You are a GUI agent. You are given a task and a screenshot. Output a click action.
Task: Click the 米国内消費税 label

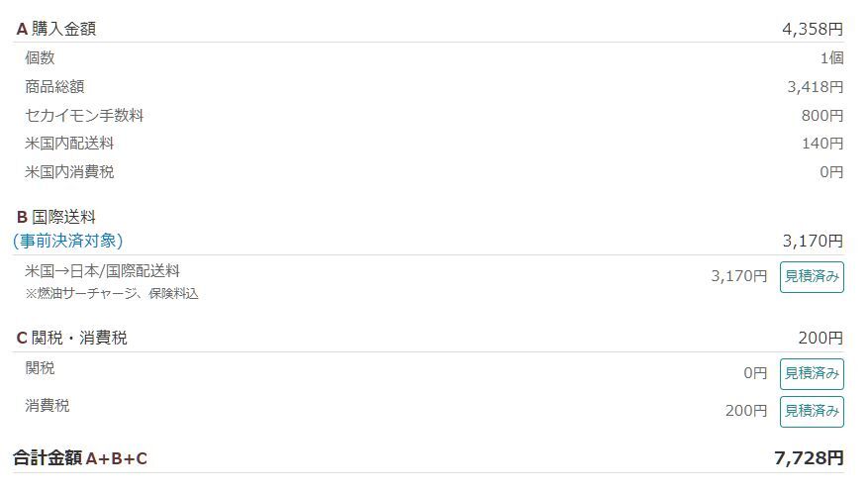[69, 172]
